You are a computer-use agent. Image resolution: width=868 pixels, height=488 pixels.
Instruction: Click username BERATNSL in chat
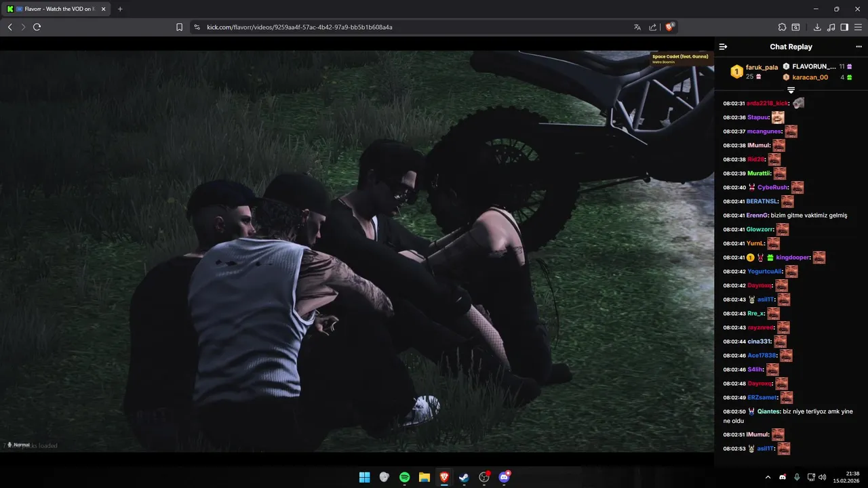[x=762, y=201]
